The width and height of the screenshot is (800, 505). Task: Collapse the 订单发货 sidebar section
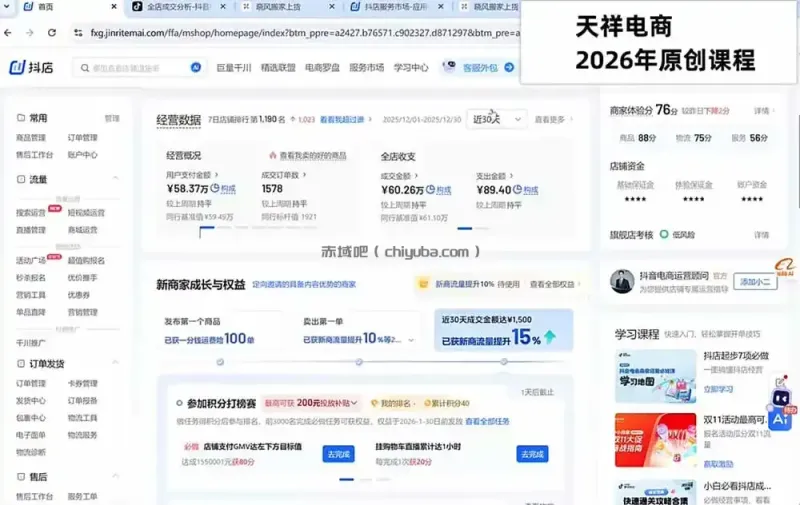tap(115, 362)
